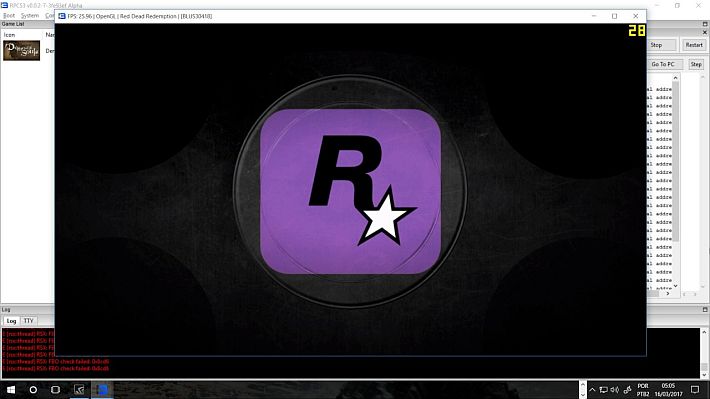Viewport: 710px width, 399px height.
Task: Open the Cortana search circle
Action: 33,389
